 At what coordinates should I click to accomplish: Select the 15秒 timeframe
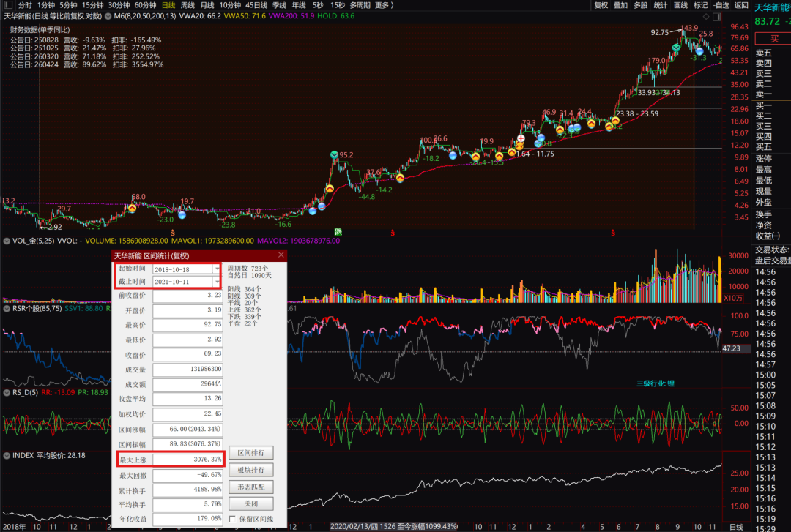[x=338, y=5]
